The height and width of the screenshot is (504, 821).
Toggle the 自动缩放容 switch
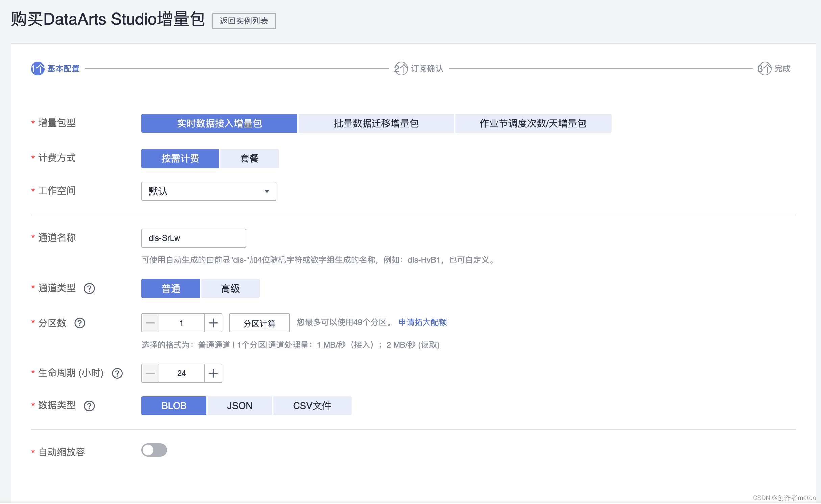(154, 450)
